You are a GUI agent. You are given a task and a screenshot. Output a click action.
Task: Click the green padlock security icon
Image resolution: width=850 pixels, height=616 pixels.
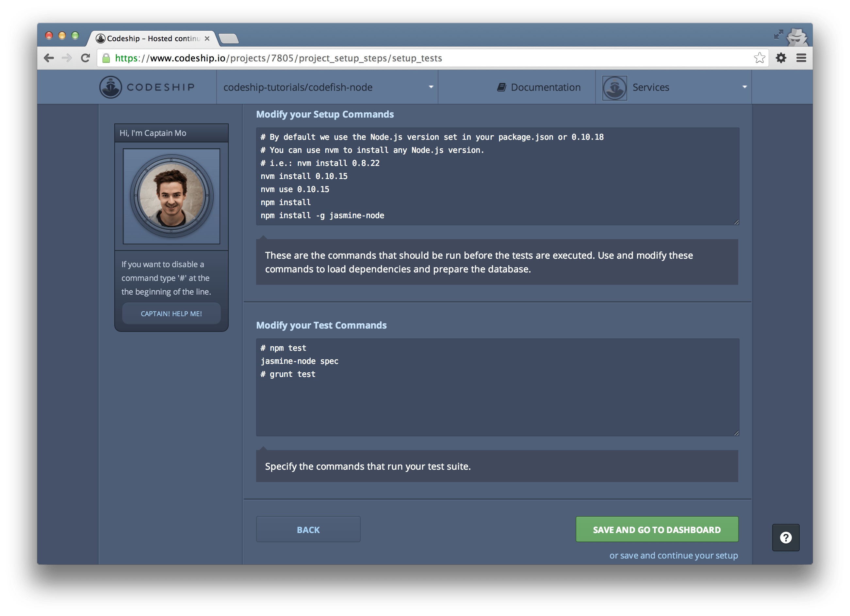point(106,58)
